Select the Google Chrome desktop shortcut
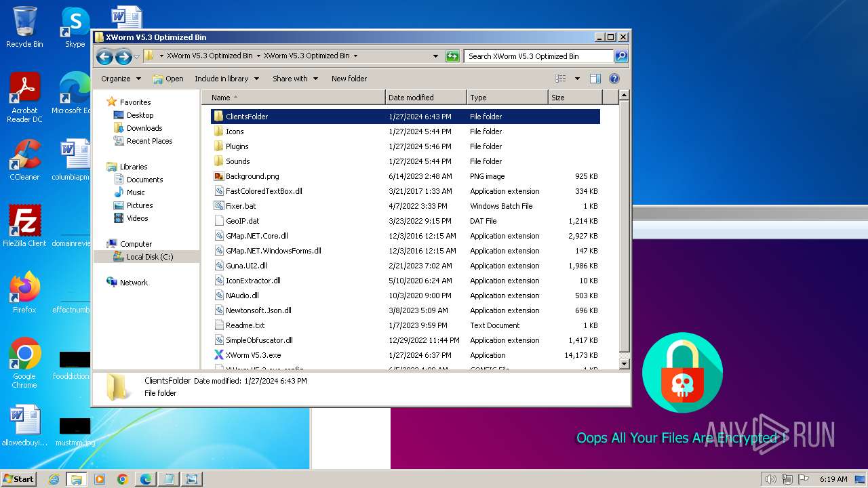The height and width of the screenshot is (488, 868). 24,363
